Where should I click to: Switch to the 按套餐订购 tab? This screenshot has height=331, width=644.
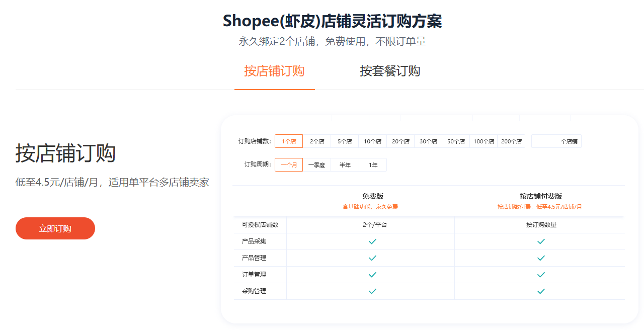389,71
